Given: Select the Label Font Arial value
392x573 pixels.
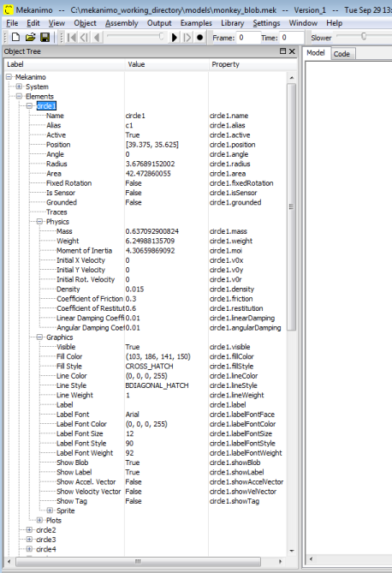Looking at the screenshot, I should 132,414.
